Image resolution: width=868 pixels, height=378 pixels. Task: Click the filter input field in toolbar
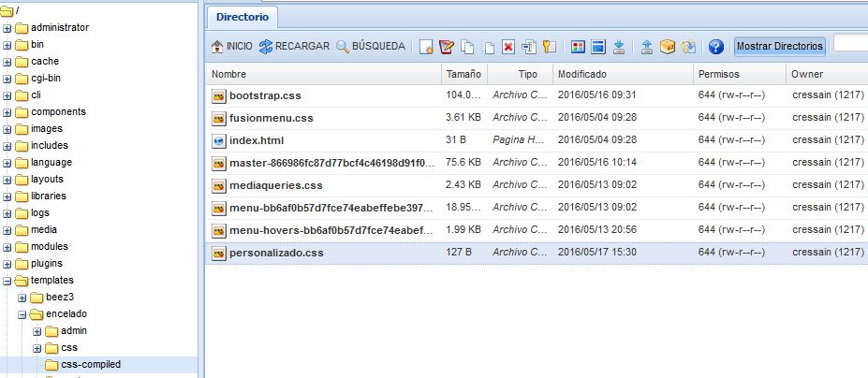coord(850,43)
